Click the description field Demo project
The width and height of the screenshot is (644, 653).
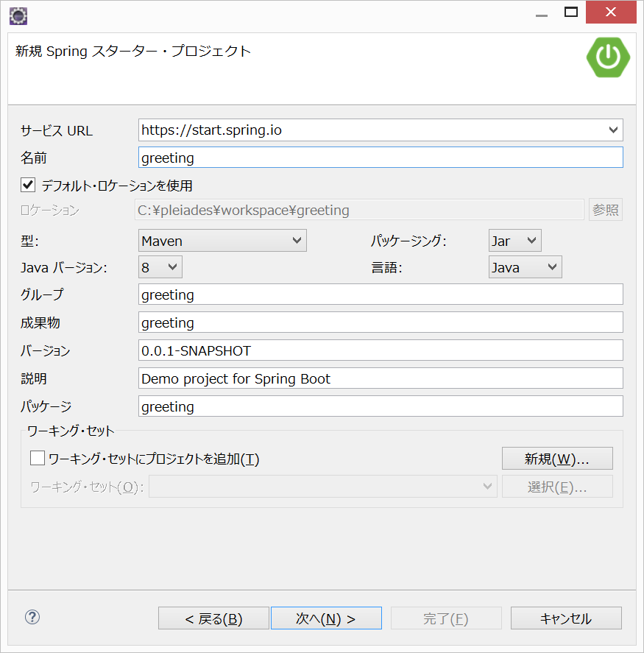[x=381, y=378]
